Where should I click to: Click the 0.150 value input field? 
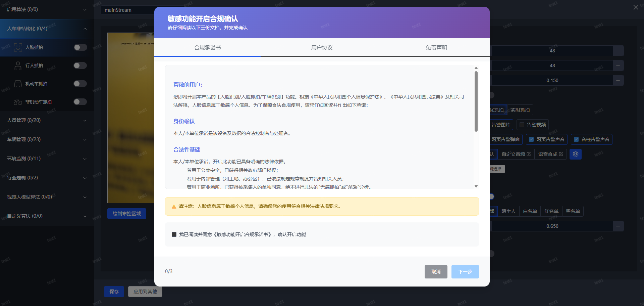(552, 80)
